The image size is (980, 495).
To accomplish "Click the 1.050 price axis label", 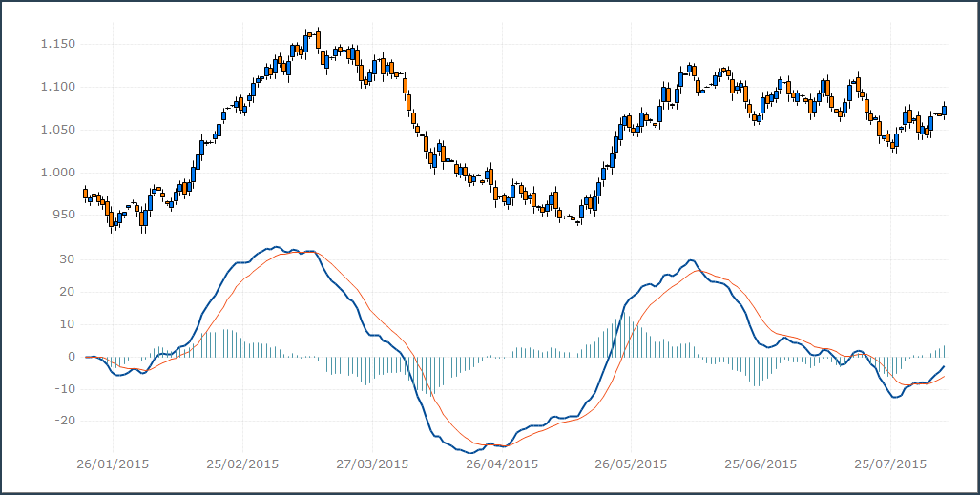I will (57, 130).
